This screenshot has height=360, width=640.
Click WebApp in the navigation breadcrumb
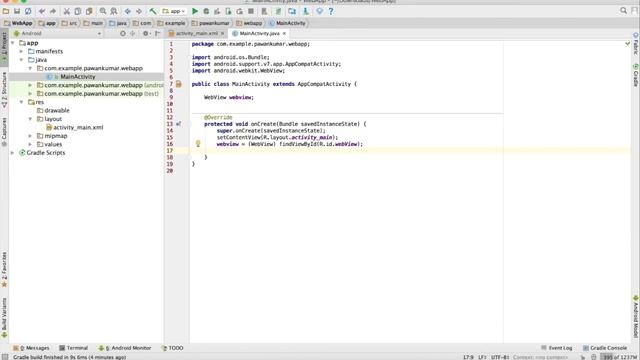18,23
